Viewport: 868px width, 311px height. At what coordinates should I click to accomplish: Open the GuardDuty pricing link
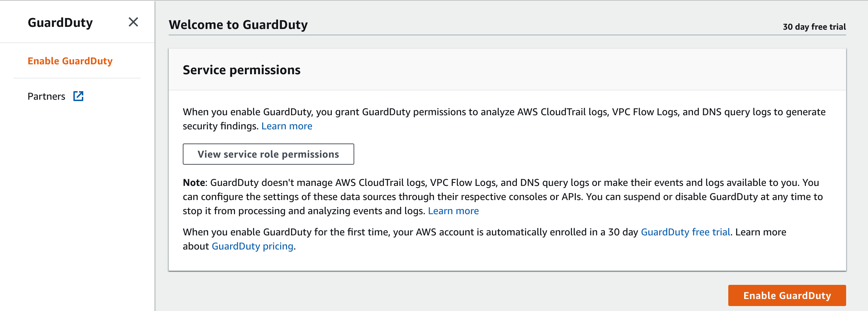point(252,246)
